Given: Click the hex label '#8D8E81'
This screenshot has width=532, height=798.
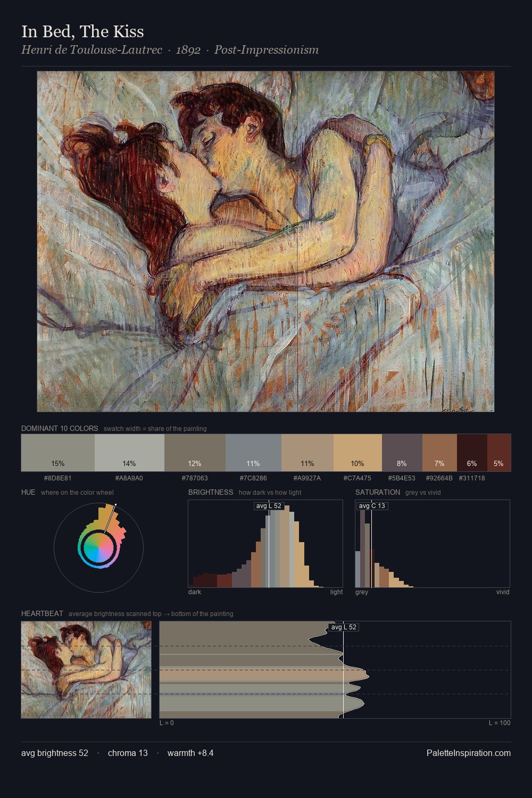Looking at the screenshot, I should [58, 478].
